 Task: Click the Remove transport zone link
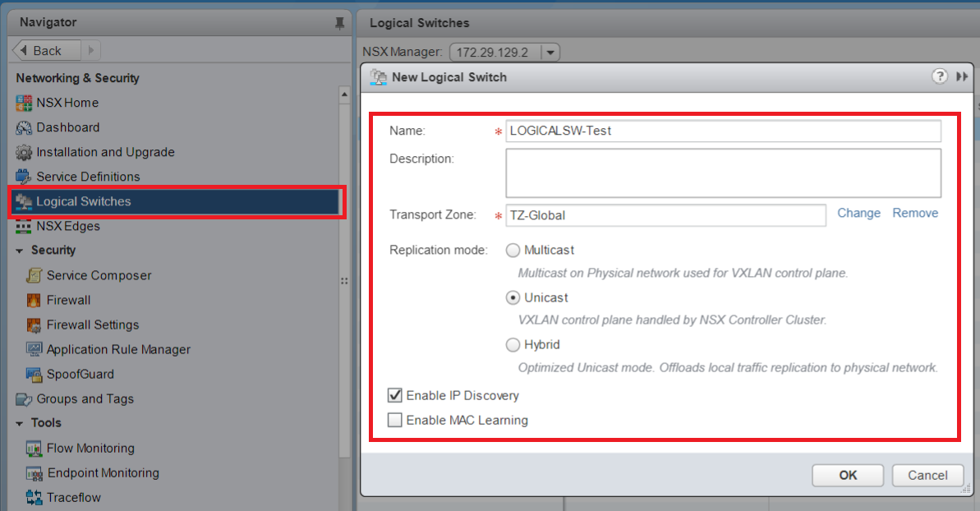[915, 213]
